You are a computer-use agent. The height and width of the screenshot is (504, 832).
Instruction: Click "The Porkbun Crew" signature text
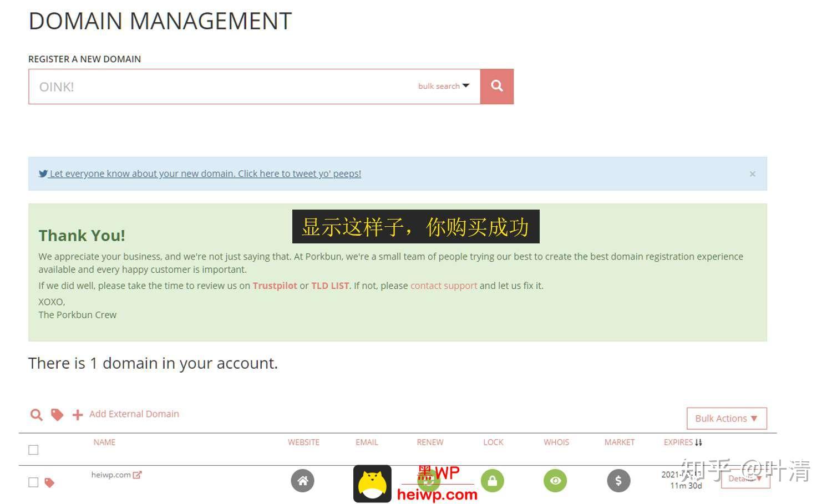click(77, 314)
